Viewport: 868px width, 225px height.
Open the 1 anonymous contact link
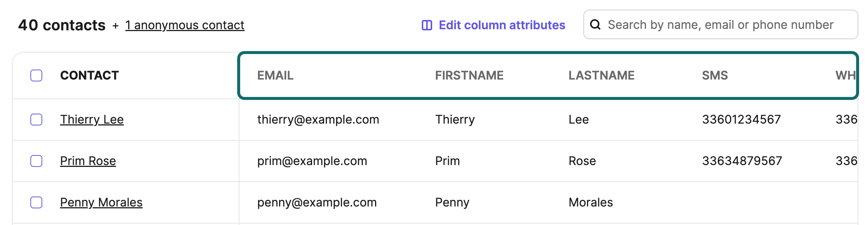[185, 25]
